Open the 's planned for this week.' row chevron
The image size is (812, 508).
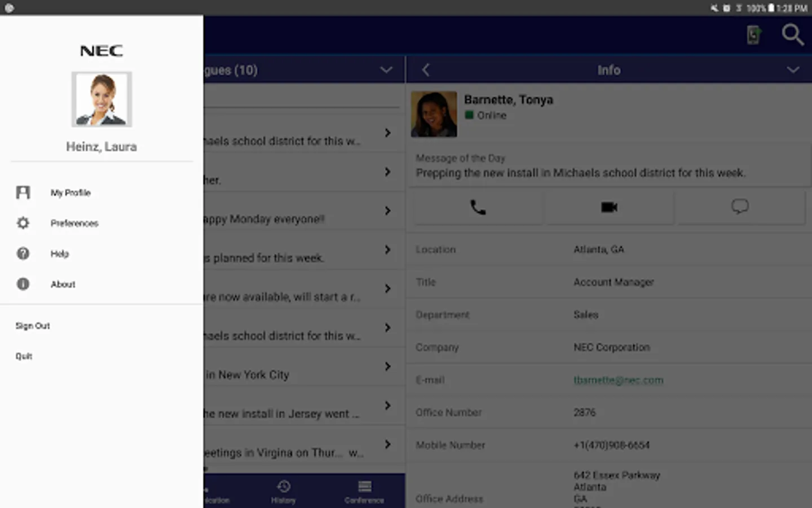pyautogui.click(x=387, y=249)
